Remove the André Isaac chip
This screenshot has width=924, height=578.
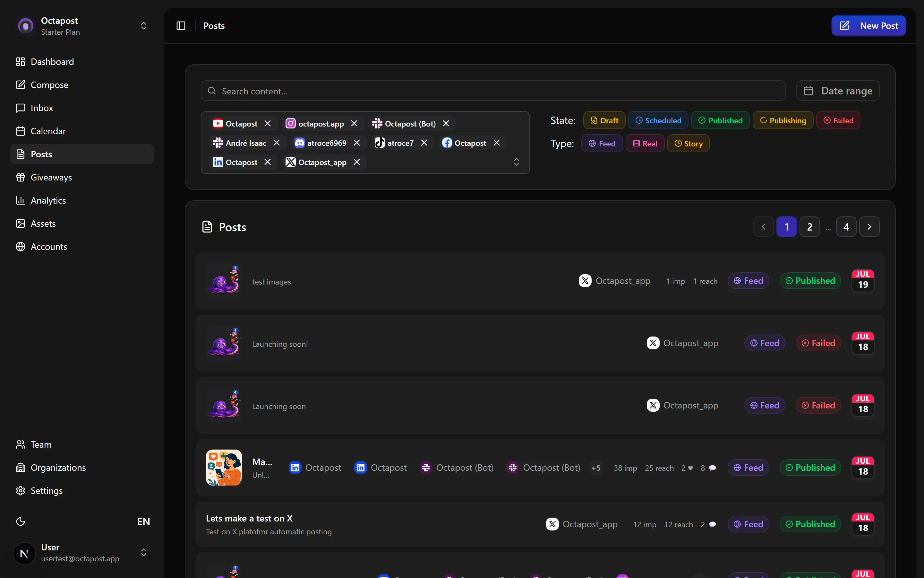277,143
